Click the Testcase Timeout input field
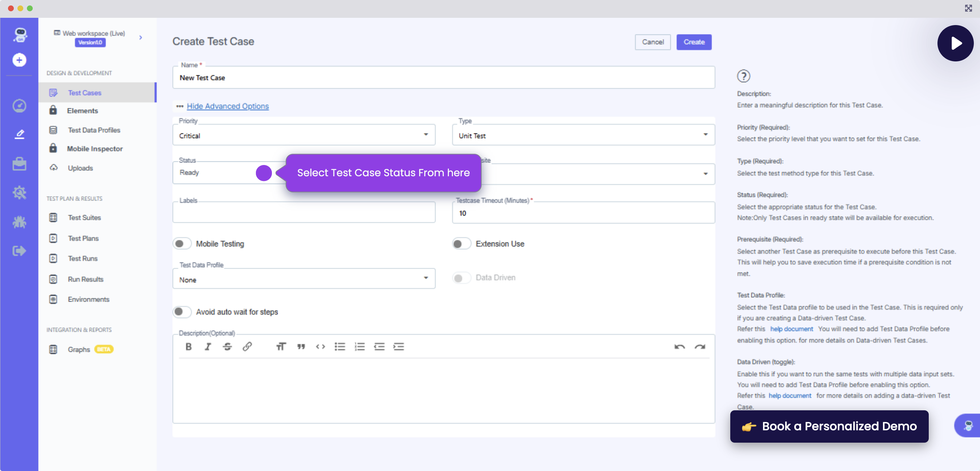Viewport: 980px width, 471px height. (583, 213)
